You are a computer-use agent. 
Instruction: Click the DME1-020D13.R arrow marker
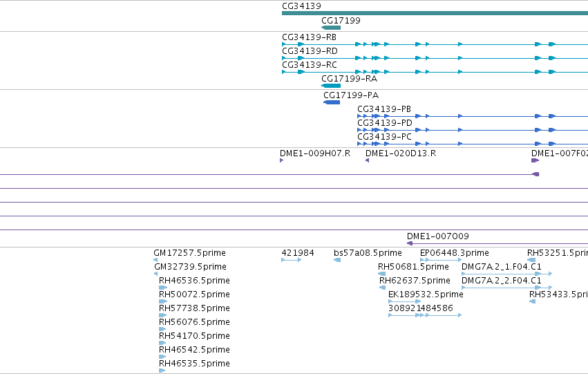click(367, 160)
